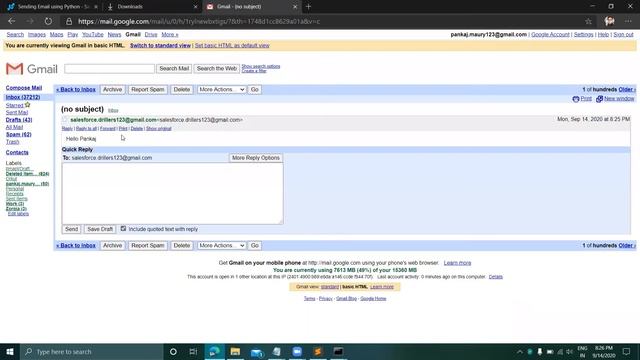
Task: Click the printer icon next to Print
Action: [576, 99]
